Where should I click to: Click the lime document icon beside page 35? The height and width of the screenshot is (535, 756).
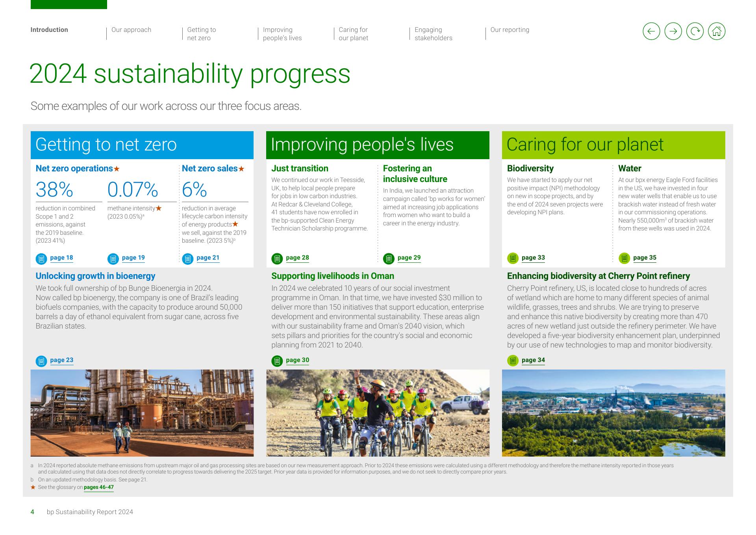(x=624, y=259)
